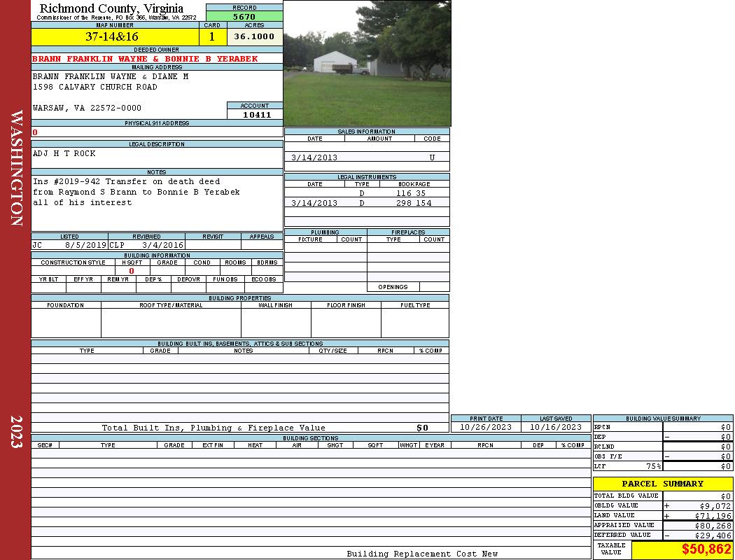Click book/page 116 35
Image resolution: width=735 pixels, height=560 pixels.
411,193
